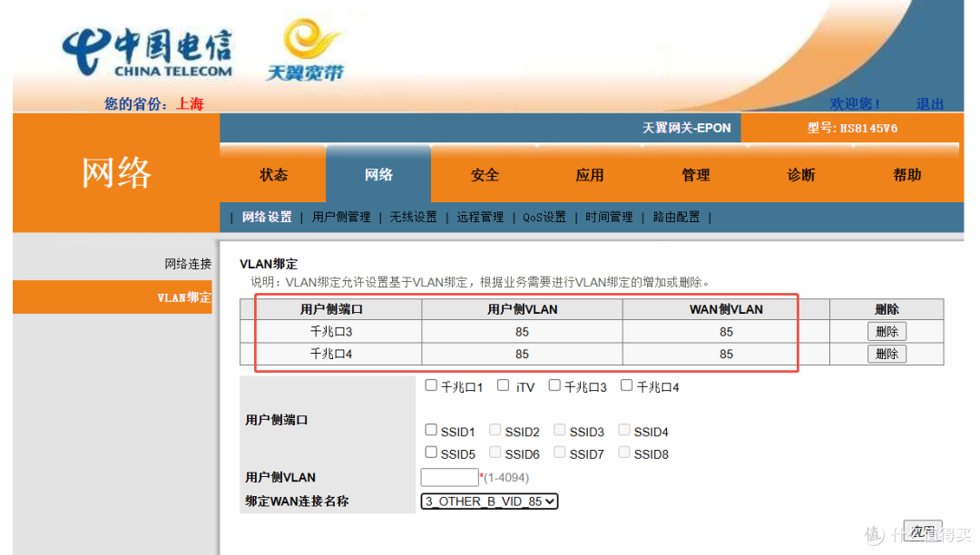Click the 欢迎您! welcome text

(855, 104)
